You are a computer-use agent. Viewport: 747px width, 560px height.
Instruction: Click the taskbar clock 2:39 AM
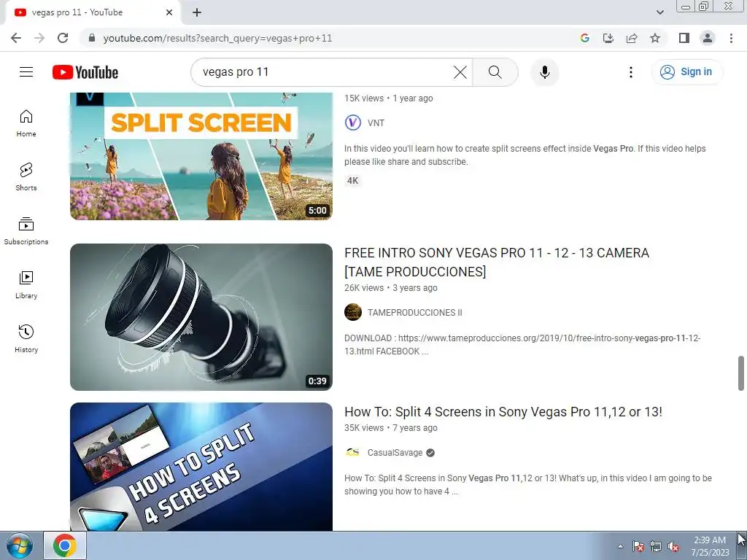pos(710,546)
